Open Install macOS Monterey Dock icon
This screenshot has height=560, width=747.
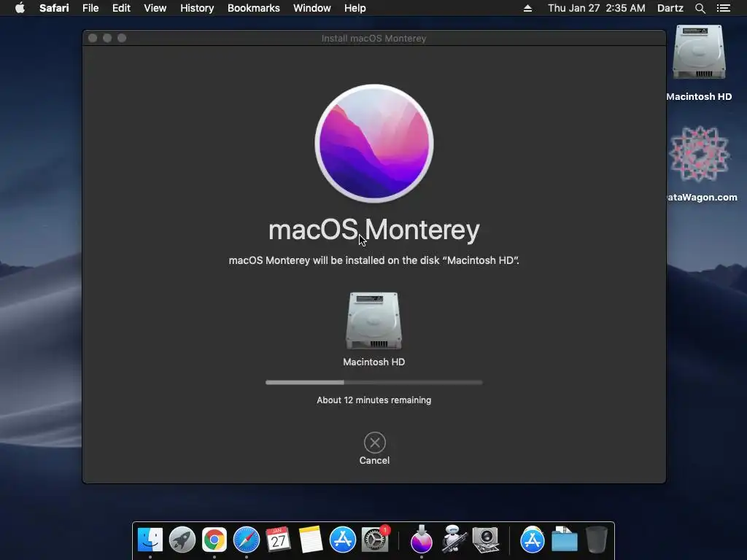click(421, 540)
